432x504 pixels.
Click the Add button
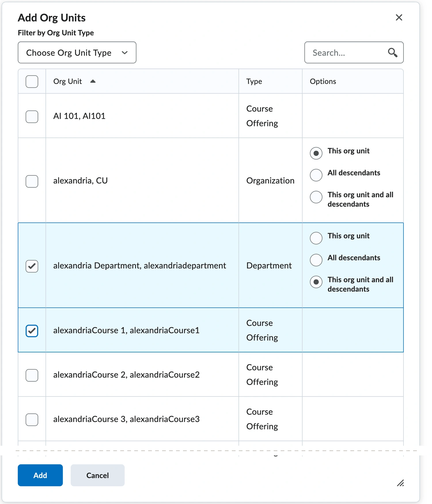[x=40, y=475]
